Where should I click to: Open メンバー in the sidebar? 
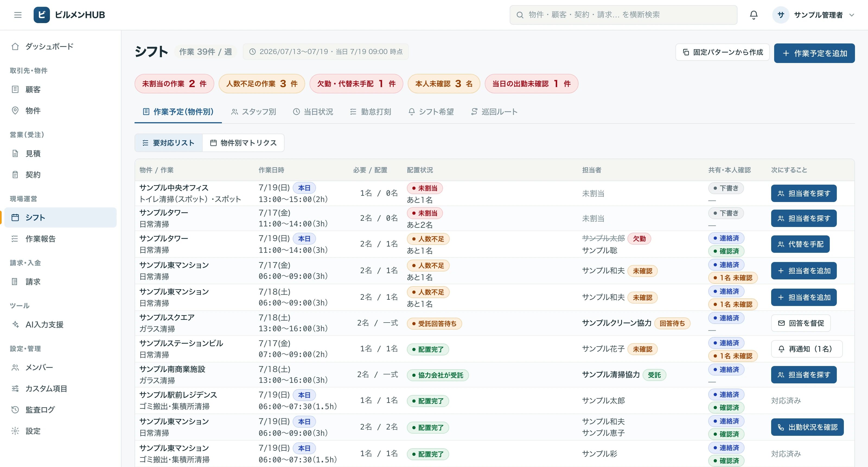tap(61, 367)
